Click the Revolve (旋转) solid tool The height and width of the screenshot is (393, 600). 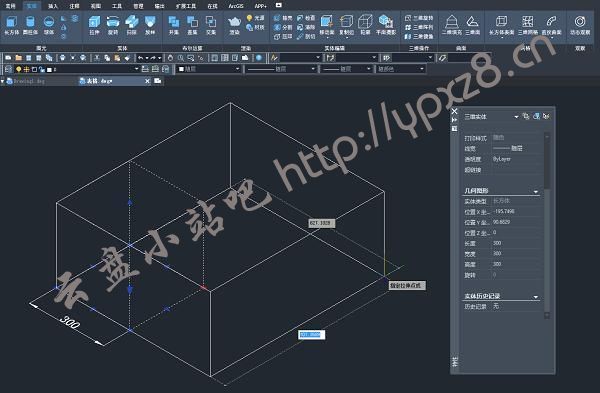(113, 25)
